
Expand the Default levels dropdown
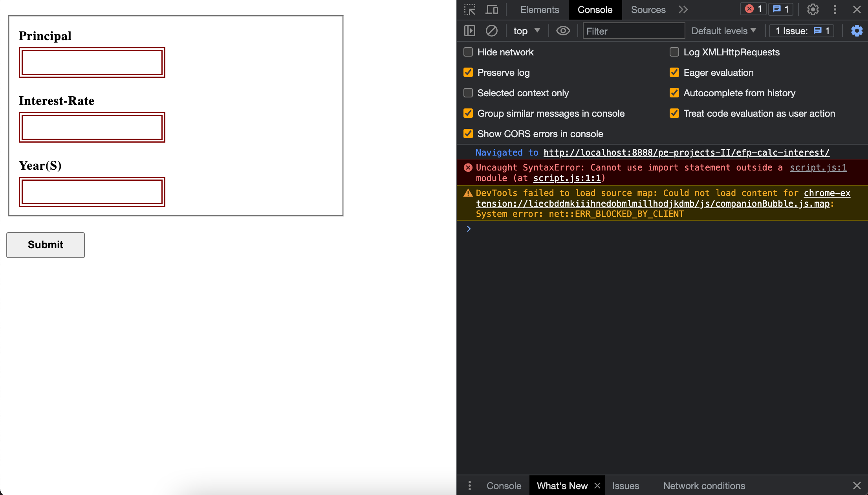(x=723, y=31)
